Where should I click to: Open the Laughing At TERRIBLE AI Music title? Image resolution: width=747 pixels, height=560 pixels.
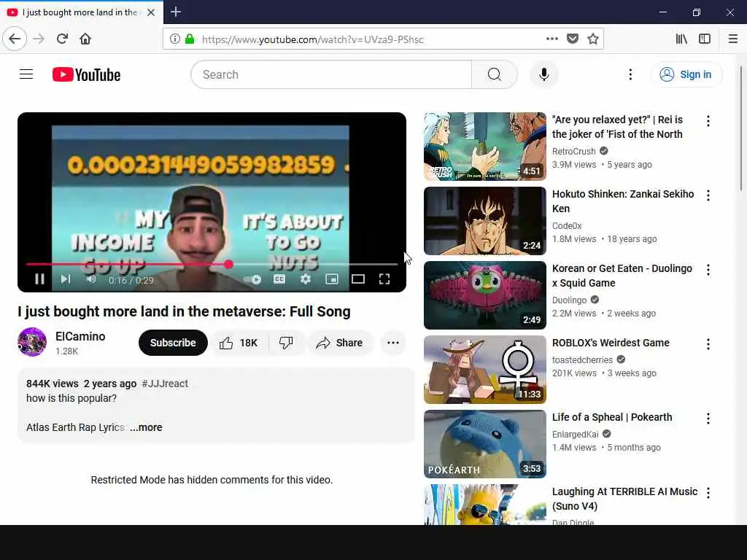(x=624, y=499)
